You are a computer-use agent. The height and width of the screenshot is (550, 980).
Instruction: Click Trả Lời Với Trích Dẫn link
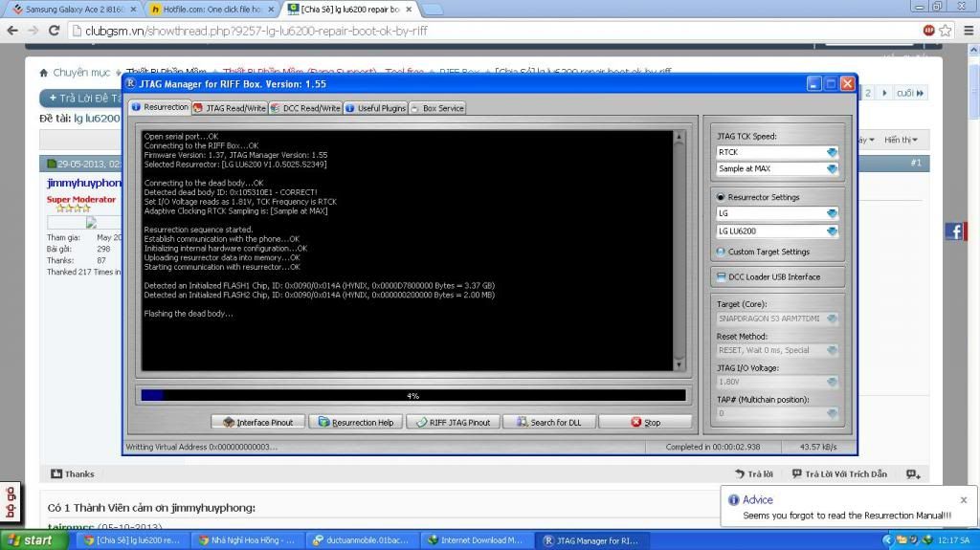[839, 474]
